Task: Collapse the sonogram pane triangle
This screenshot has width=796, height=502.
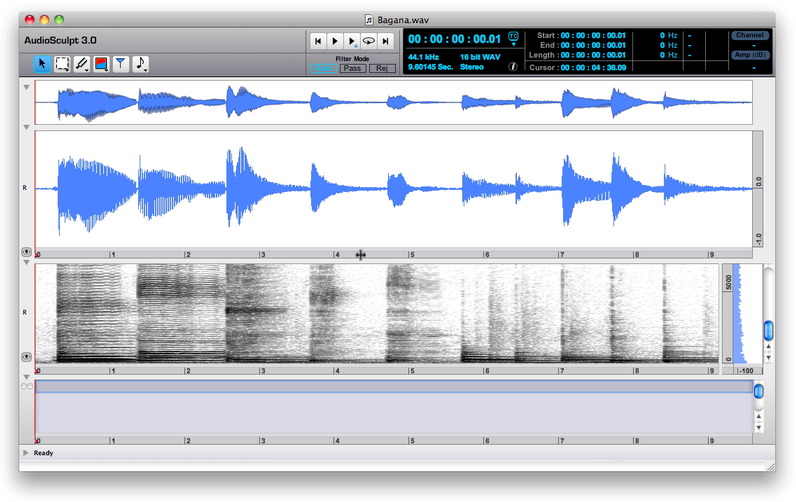Action: tap(26, 263)
